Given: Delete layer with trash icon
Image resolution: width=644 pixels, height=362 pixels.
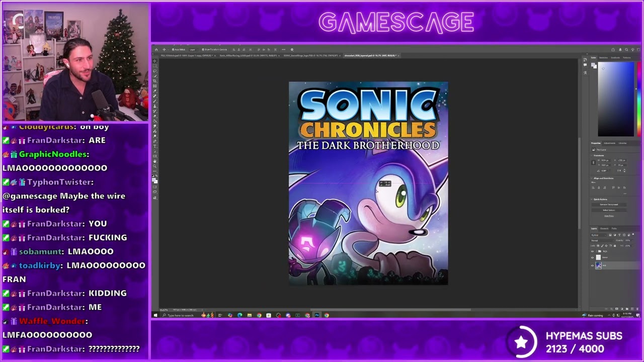Looking at the screenshot, I should 637,309.
